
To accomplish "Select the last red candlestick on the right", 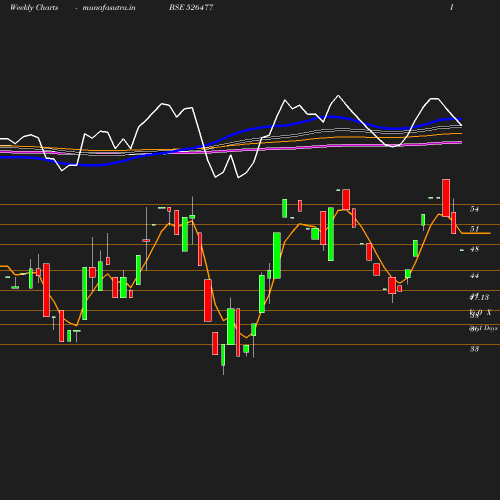I will (x=454, y=223).
